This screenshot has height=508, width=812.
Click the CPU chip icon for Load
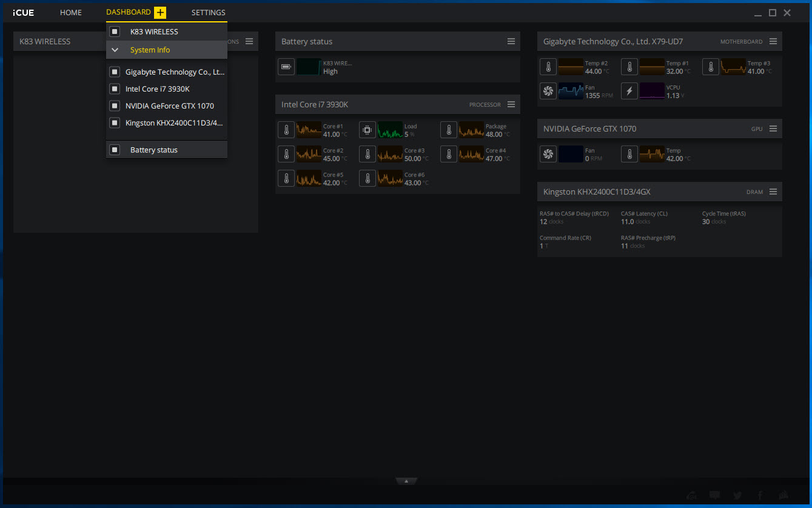point(367,130)
